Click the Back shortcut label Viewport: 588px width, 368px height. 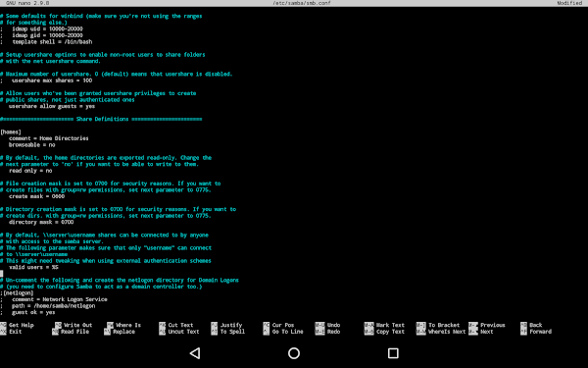[x=535, y=325]
